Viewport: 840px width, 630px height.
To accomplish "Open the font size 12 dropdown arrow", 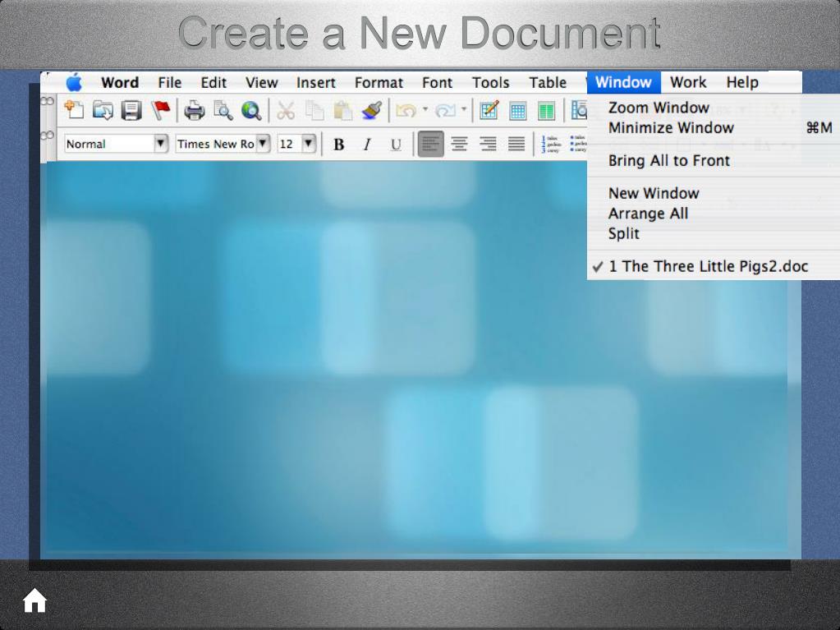I will 309,144.
